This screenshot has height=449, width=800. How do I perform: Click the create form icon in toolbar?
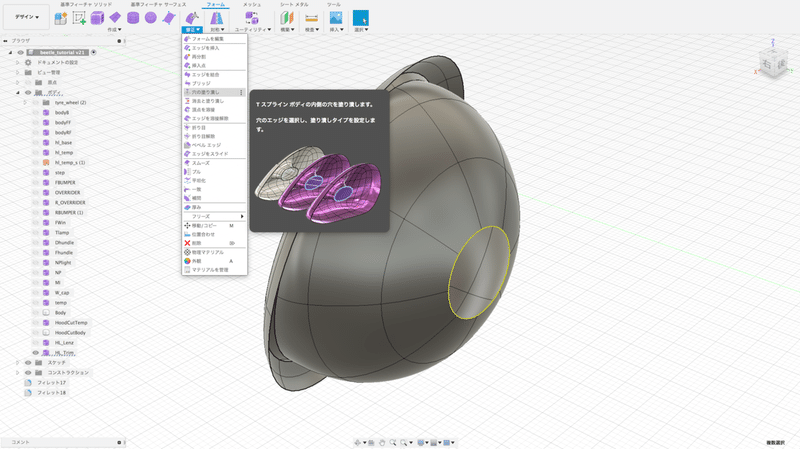click(x=61, y=18)
